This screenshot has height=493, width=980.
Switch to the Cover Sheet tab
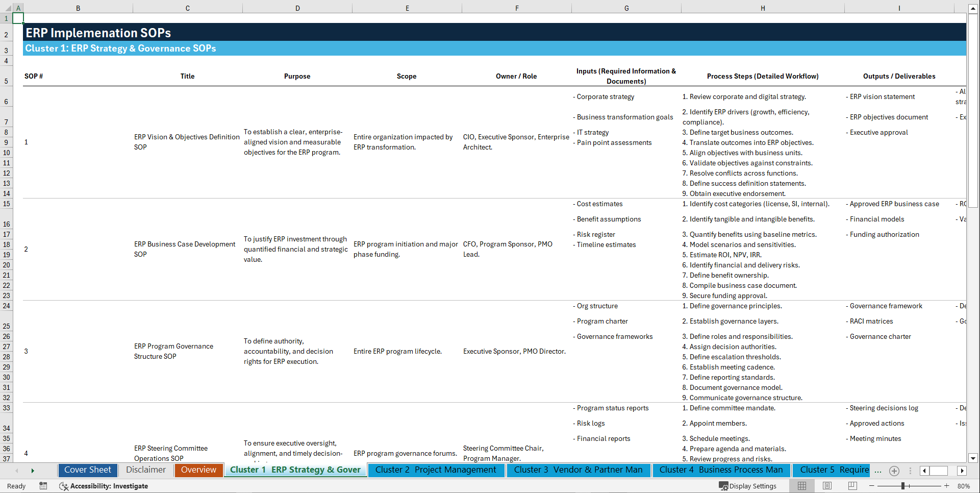(87, 470)
